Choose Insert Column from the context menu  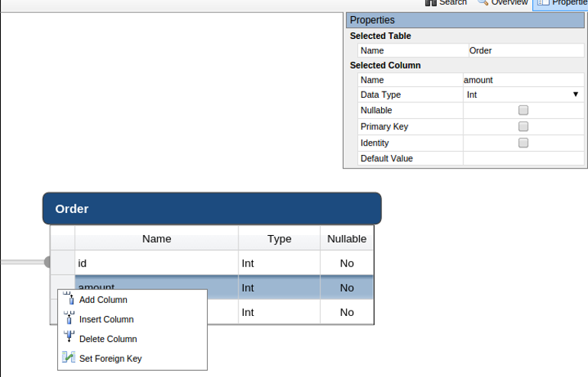tap(132, 319)
